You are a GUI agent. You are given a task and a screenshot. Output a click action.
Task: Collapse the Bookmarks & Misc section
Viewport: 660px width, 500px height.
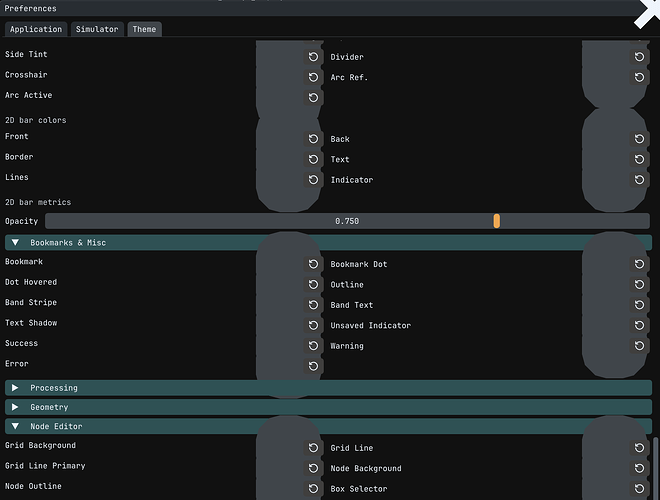[328, 242]
